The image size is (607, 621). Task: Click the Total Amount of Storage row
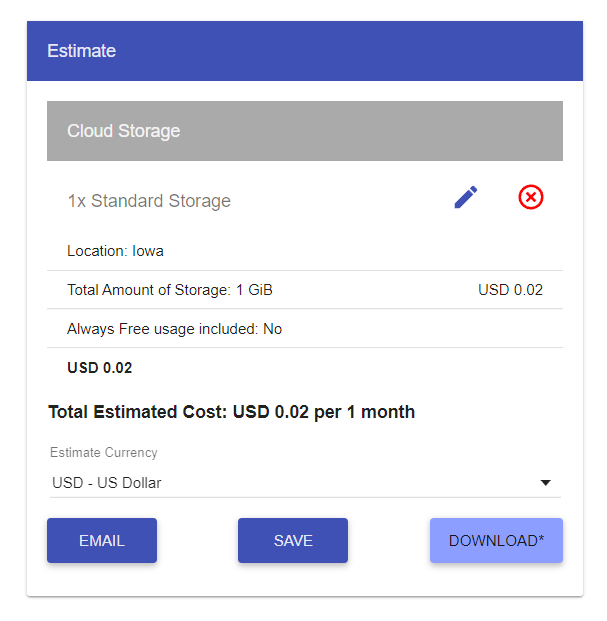coord(305,290)
